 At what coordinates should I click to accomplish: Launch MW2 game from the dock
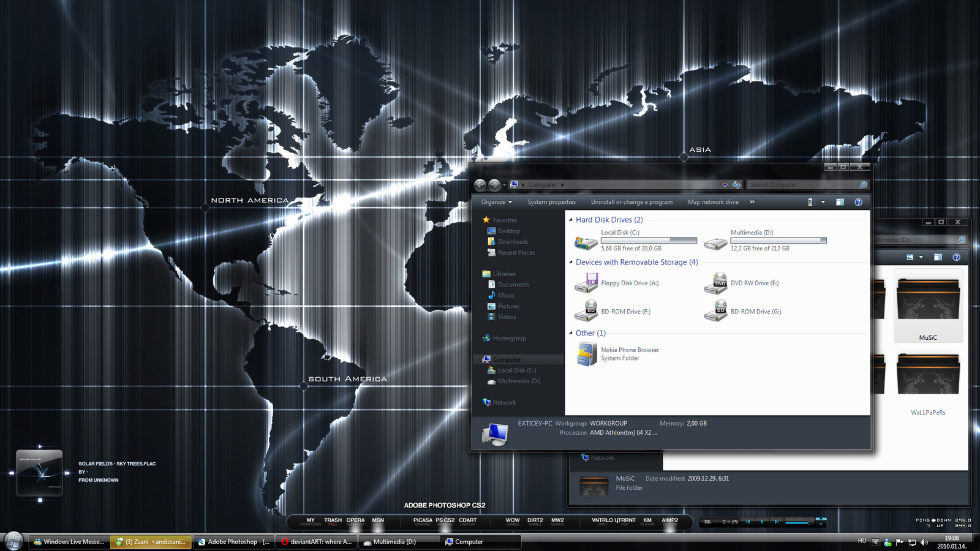pyautogui.click(x=557, y=522)
